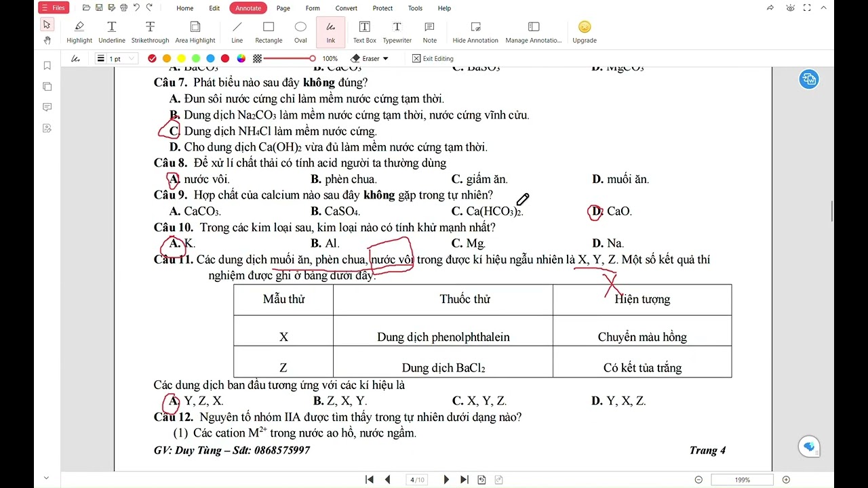Open the rainbow custom color picker
The image size is (868, 488).
241,59
